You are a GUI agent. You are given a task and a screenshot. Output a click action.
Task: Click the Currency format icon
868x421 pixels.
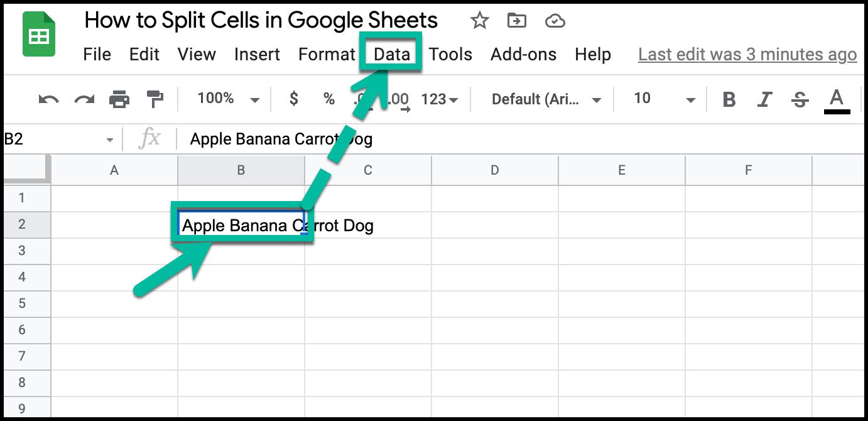293,99
